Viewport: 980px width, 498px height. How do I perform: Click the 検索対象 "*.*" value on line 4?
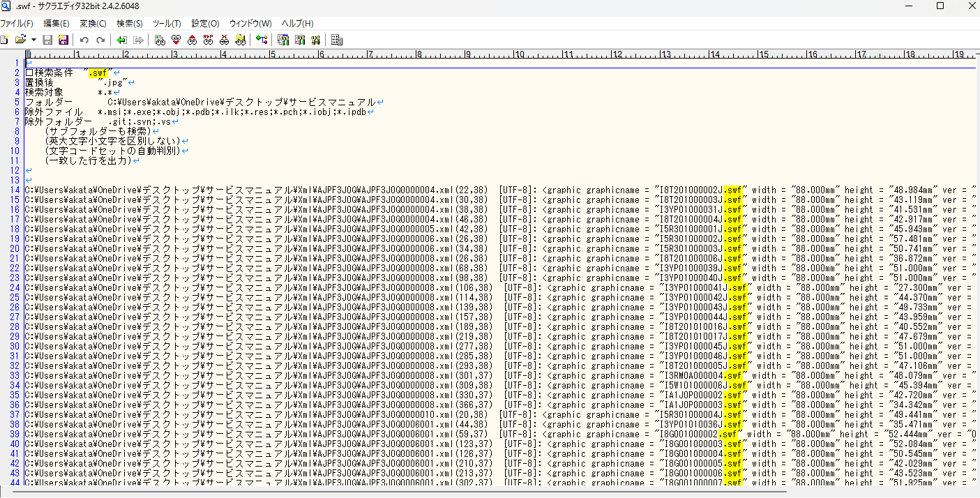105,92
